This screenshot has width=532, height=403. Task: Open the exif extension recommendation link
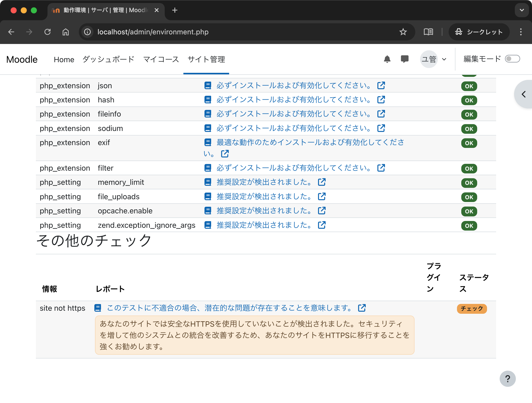pyautogui.click(x=310, y=143)
